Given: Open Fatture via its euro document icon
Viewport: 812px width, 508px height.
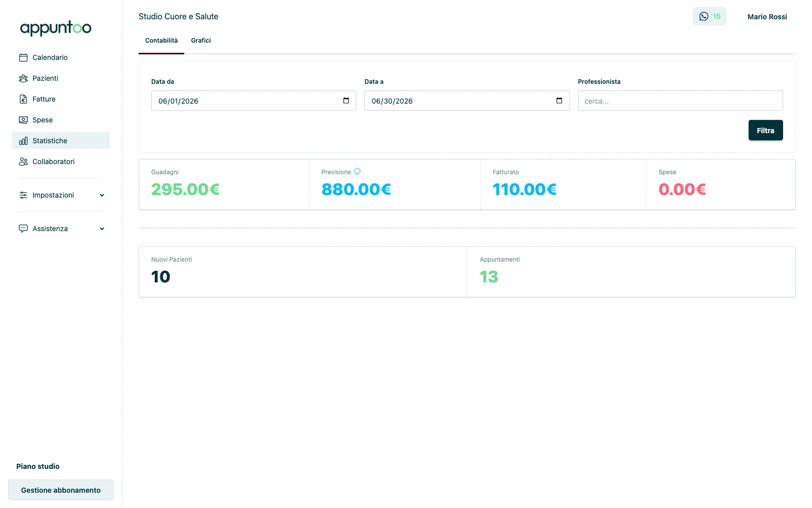Looking at the screenshot, I should (x=23, y=99).
